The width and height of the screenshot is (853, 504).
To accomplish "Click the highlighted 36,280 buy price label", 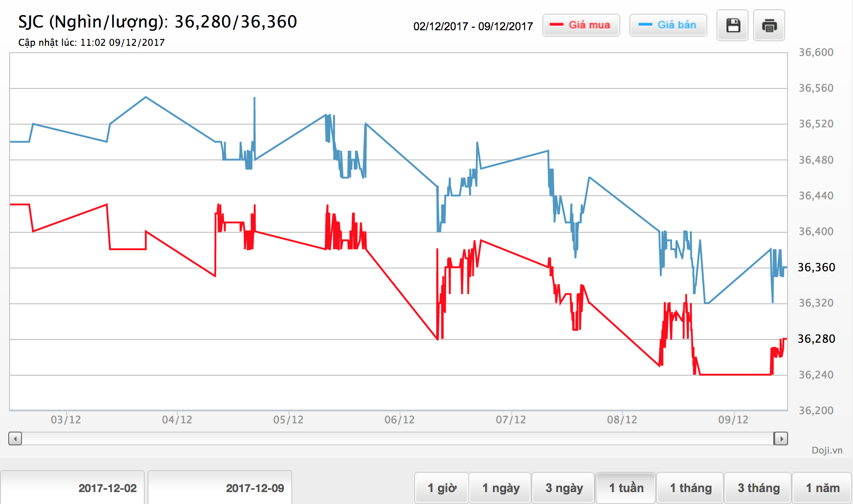I will pyautogui.click(x=816, y=339).
